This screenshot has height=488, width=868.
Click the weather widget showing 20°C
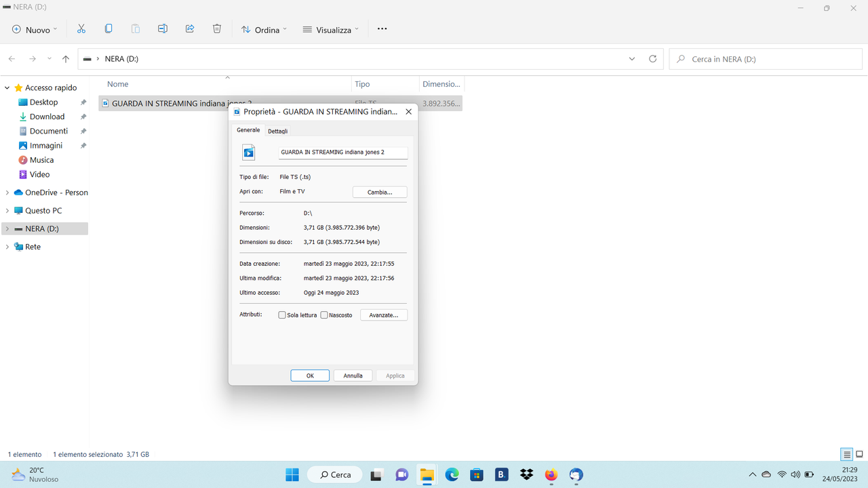[35, 474]
